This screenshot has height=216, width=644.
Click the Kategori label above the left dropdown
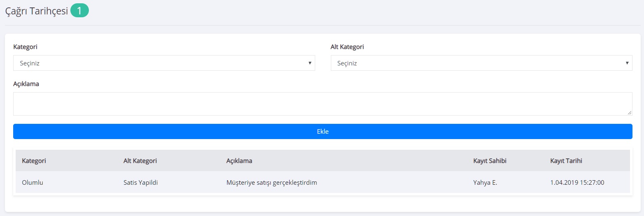click(x=26, y=47)
